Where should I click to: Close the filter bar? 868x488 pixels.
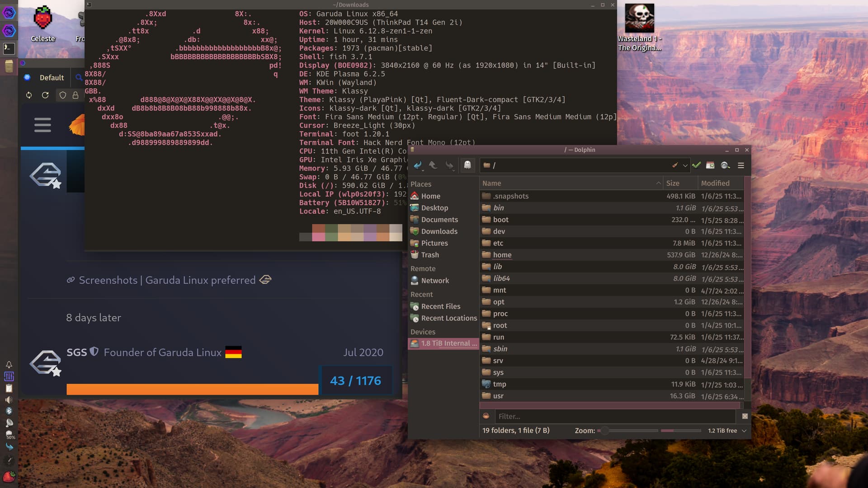(x=745, y=416)
